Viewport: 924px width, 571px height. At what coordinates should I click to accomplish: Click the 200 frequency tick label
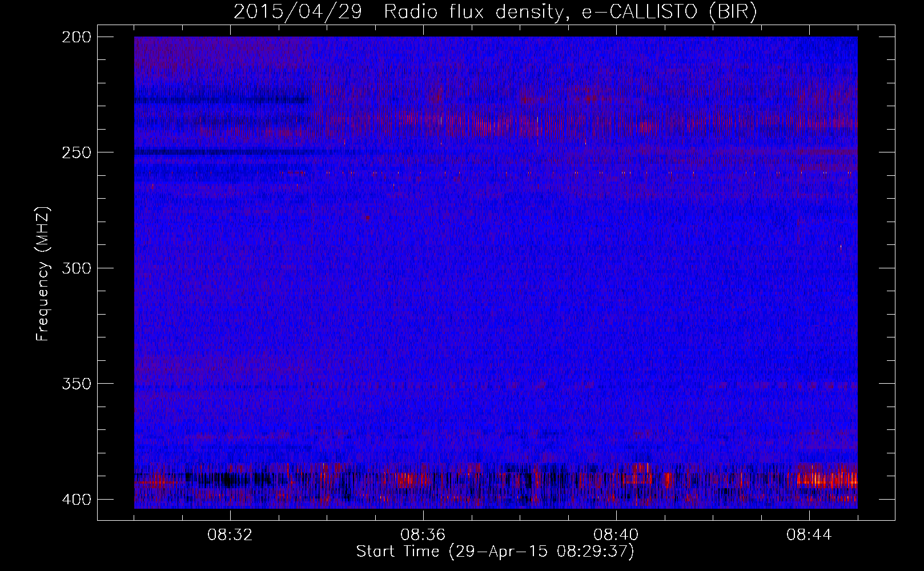[76, 37]
